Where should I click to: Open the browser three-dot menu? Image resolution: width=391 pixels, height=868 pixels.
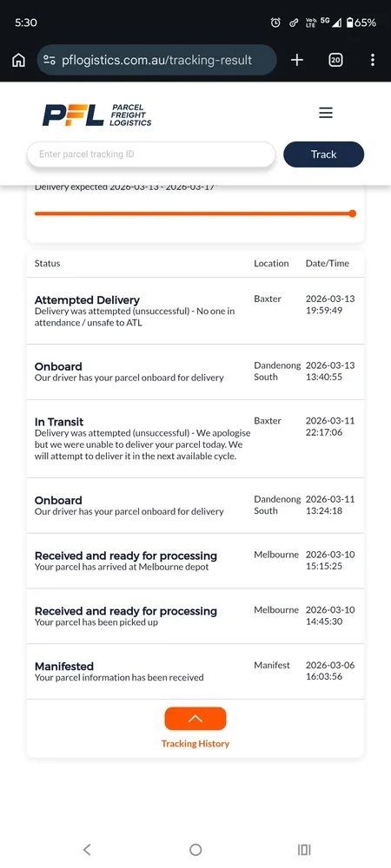373,60
